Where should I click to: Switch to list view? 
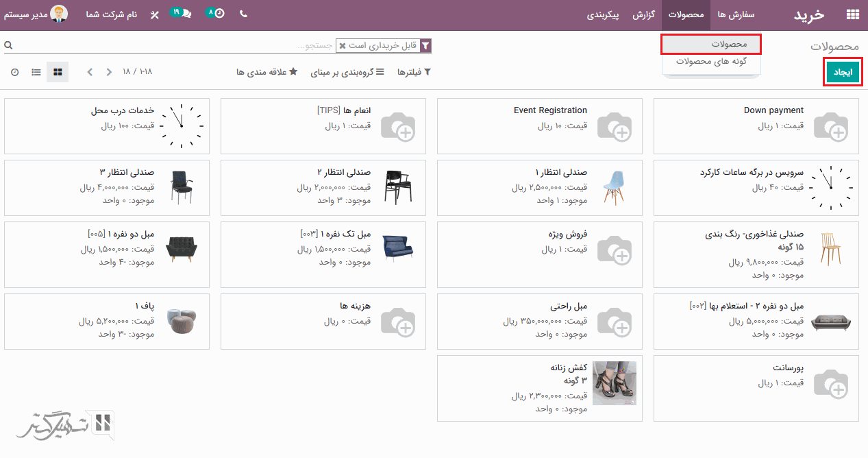click(36, 72)
